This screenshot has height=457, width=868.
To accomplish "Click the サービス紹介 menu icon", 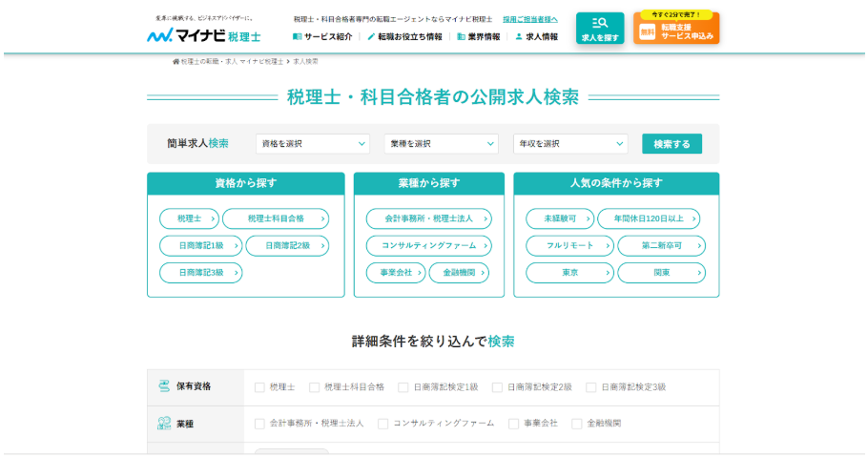I will pyautogui.click(x=298, y=37).
